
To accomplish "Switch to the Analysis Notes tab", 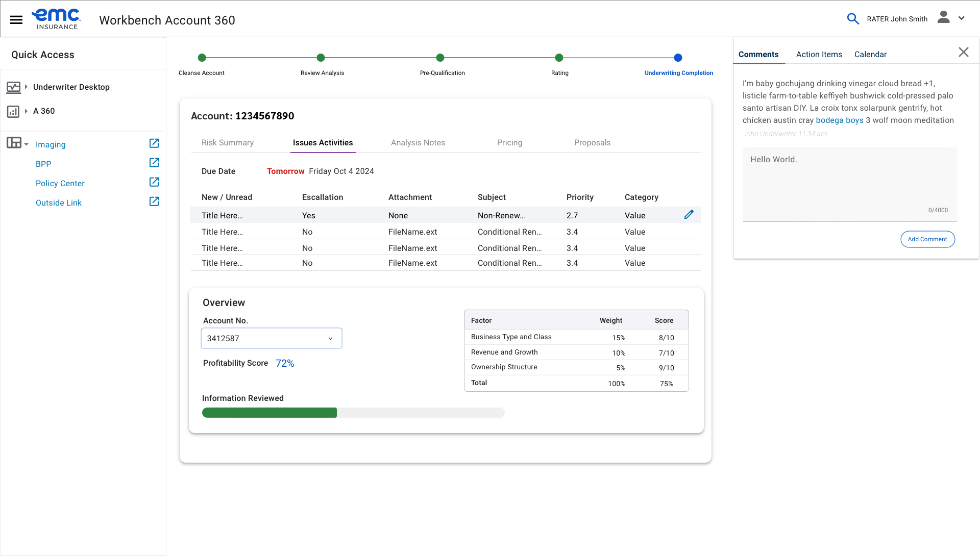I will (418, 143).
